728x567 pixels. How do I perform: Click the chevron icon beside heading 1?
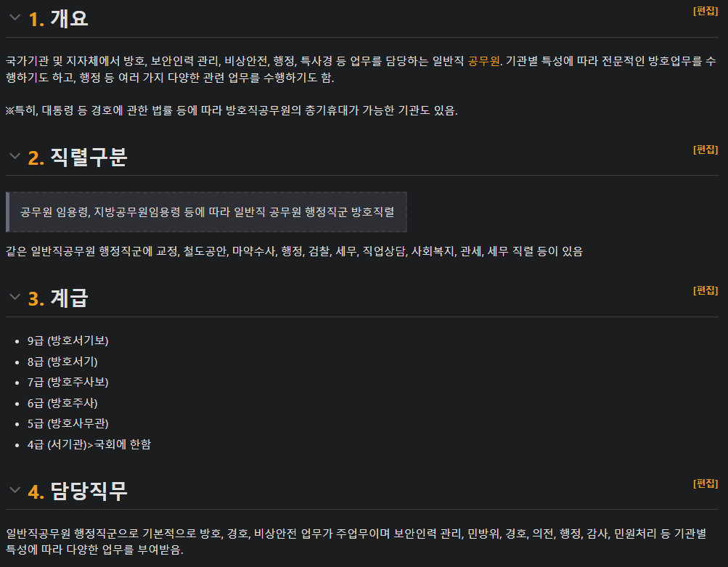click(13, 19)
